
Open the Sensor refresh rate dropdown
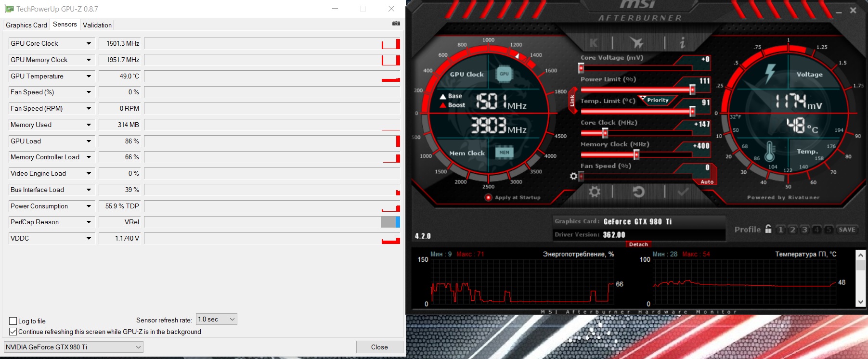[x=217, y=319]
